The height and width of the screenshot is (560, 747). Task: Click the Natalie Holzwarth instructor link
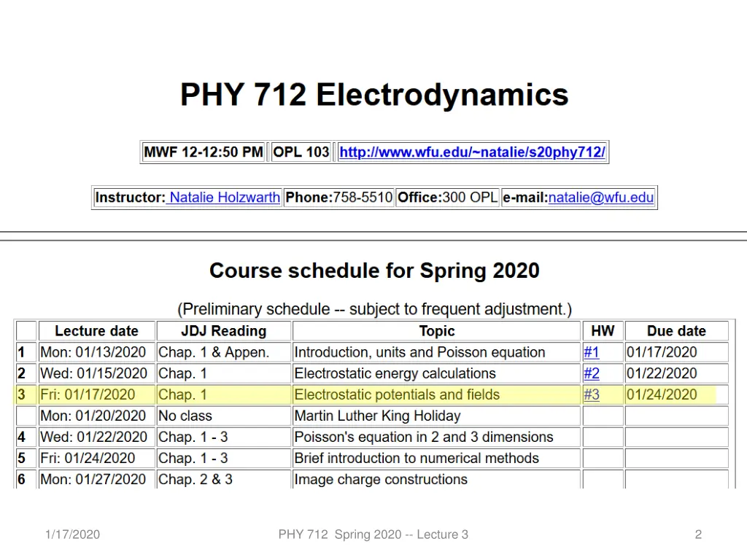click(223, 197)
